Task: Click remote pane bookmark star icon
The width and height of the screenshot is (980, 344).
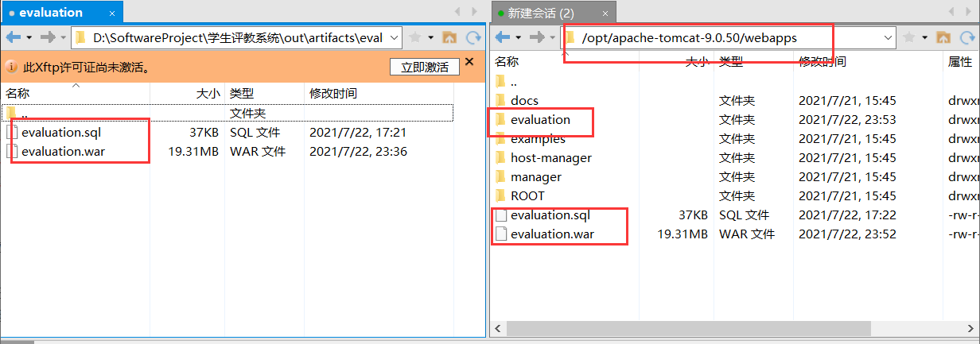Action: (x=909, y=37)
